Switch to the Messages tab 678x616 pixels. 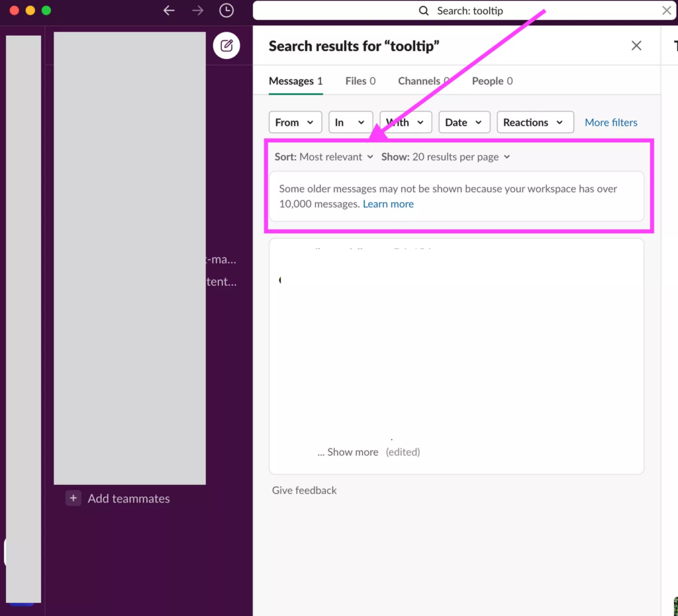point(295,81)
